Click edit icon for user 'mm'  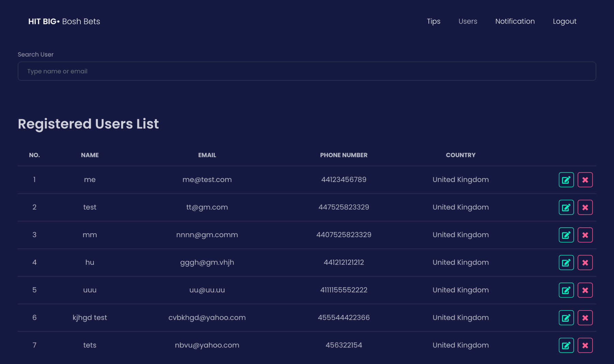(x=566, y=235)
